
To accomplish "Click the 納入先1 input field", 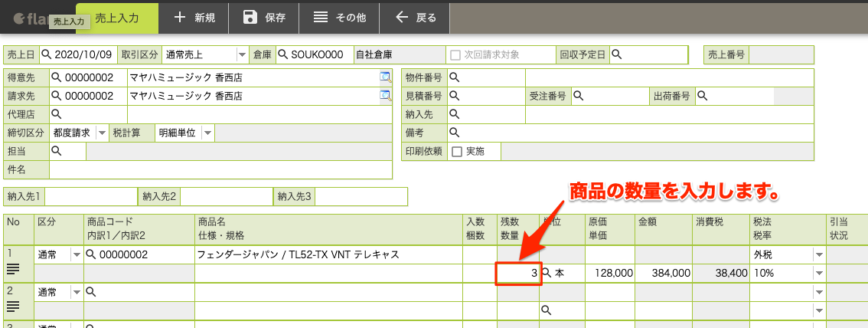I will pos(92,196).
